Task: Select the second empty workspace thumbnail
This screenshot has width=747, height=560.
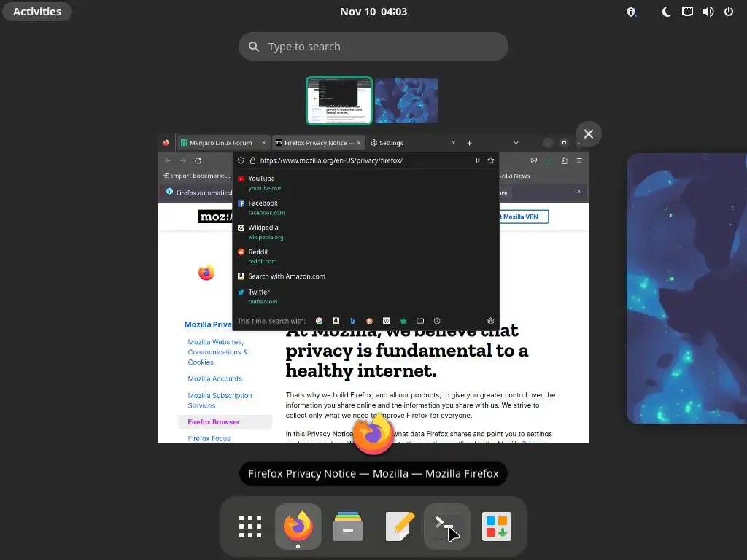Action: tap(406, 101)
